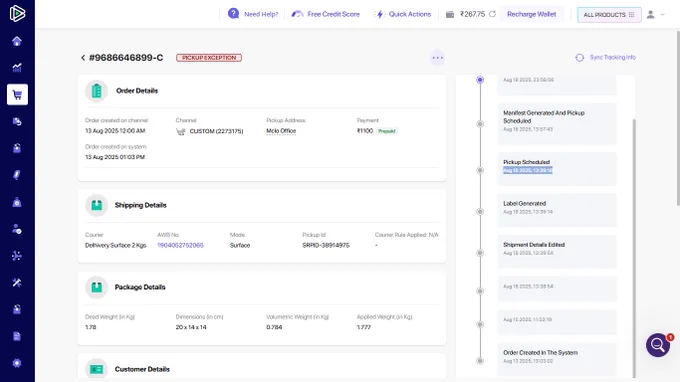Click the page vertical scrollbar
The width and height of the screenshot is (680, 382).
click(x=678, y=118)
